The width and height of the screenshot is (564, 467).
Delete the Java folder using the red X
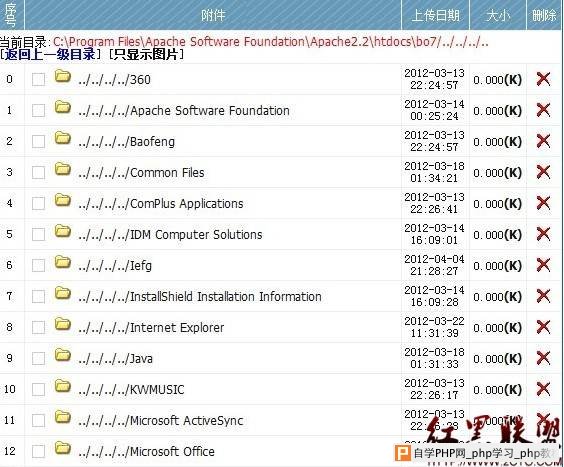pyautogui.click(x=543, y=358)
